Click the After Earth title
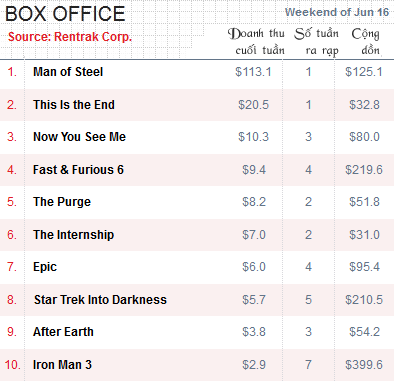 [63, 332]
